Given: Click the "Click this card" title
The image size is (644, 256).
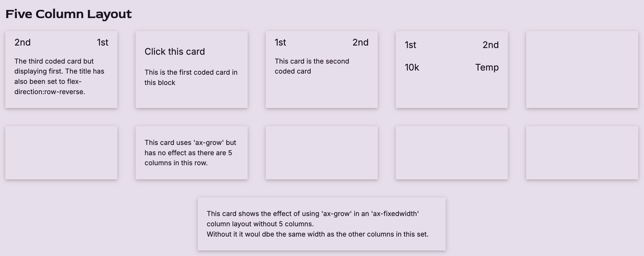Looking at the screenshot, I should coord(175,52).
